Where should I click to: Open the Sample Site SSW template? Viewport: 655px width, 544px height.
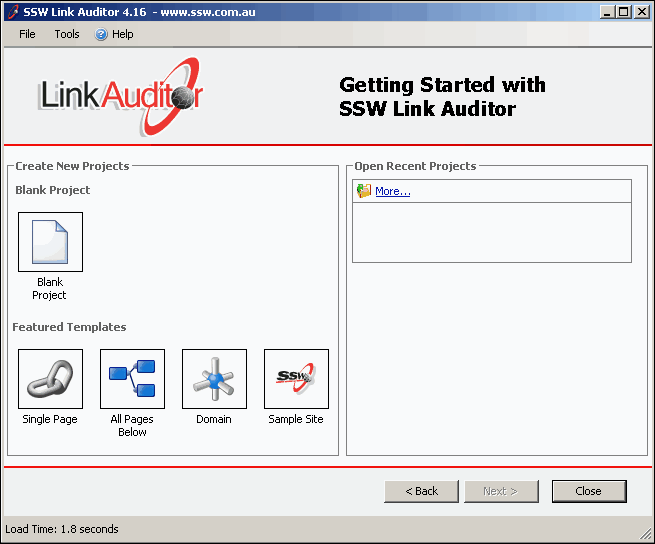click(296, 379)
